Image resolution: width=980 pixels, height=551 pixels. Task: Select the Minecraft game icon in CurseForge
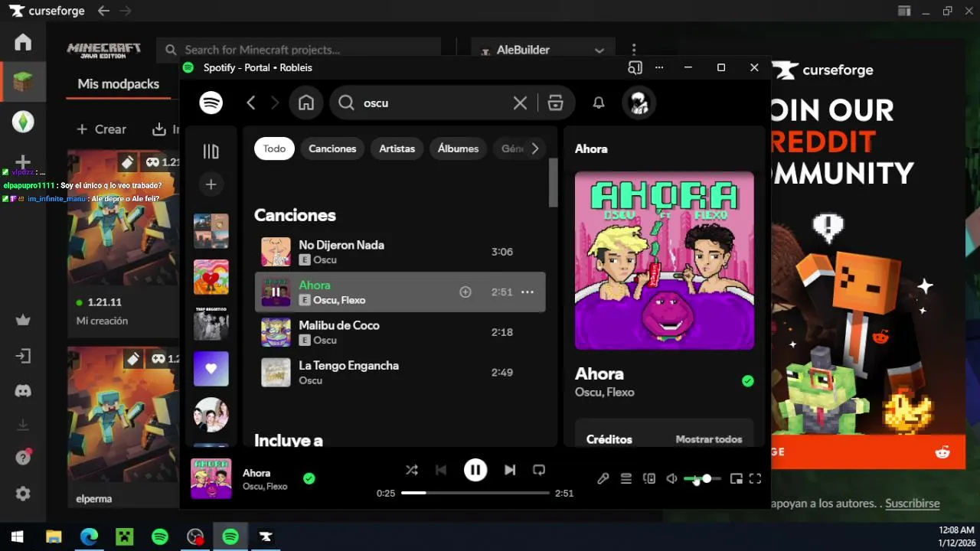(23, 81)
